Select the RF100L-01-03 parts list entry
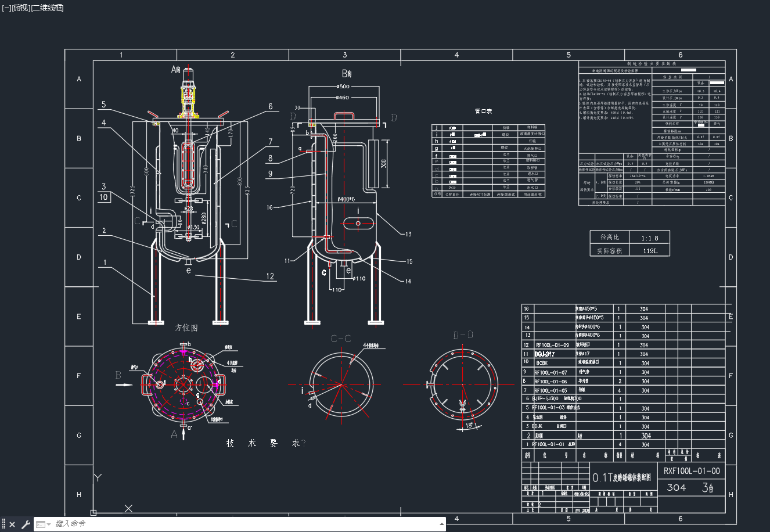This screenshot has height=532, width=770. coord(548,408)
